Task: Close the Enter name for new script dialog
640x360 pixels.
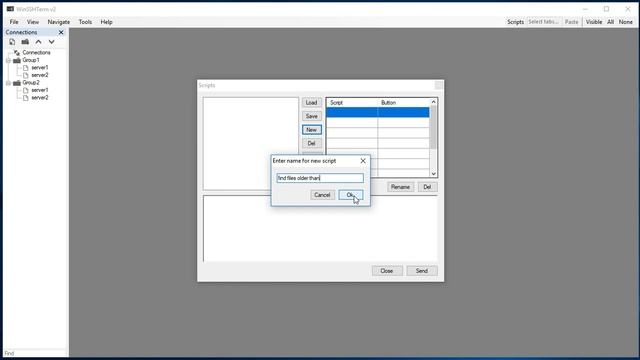Action: click(x=363, y=161)
